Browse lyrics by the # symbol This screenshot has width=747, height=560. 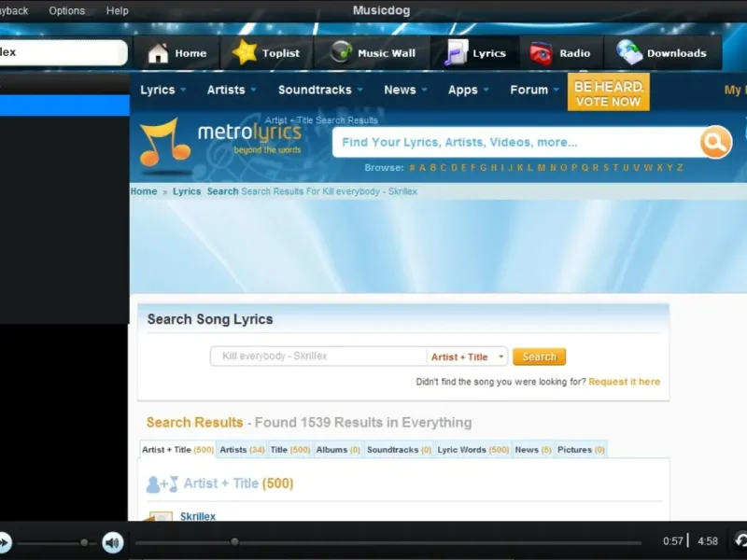coord(412,168)
